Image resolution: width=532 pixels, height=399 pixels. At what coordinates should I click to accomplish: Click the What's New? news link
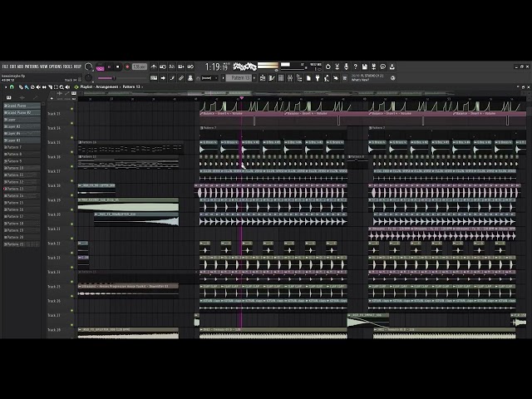click(360, 80)
